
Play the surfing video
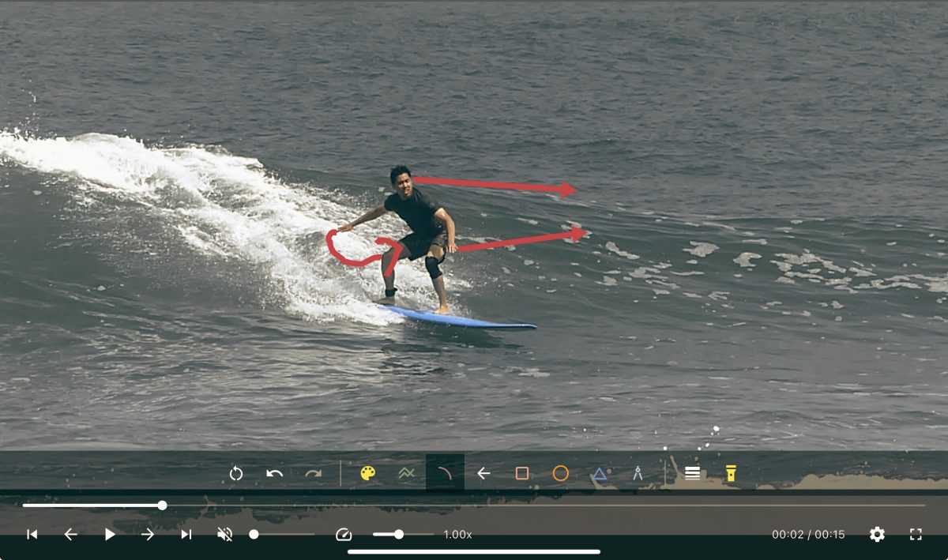click(110, 535)
